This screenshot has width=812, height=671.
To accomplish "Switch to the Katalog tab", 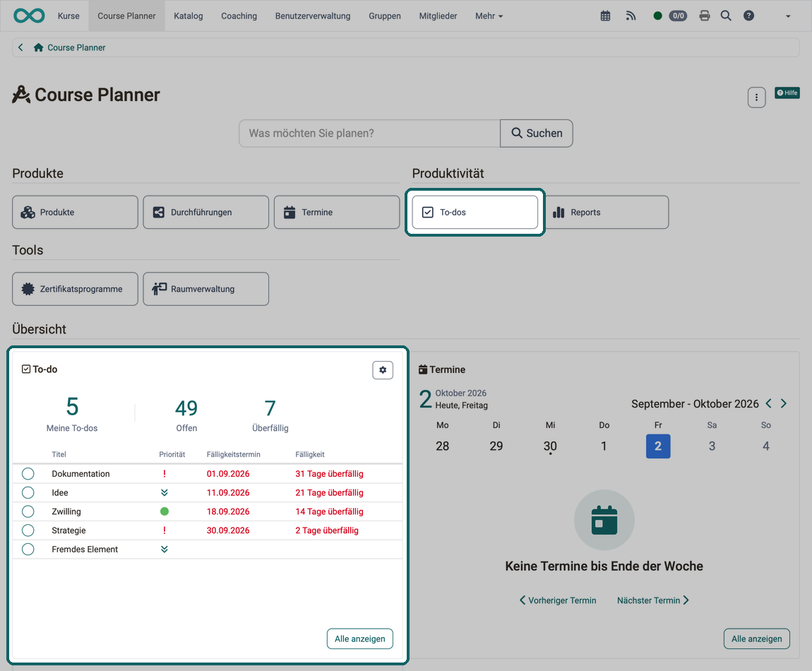I will pyautogui.click(x=188, y=16).
